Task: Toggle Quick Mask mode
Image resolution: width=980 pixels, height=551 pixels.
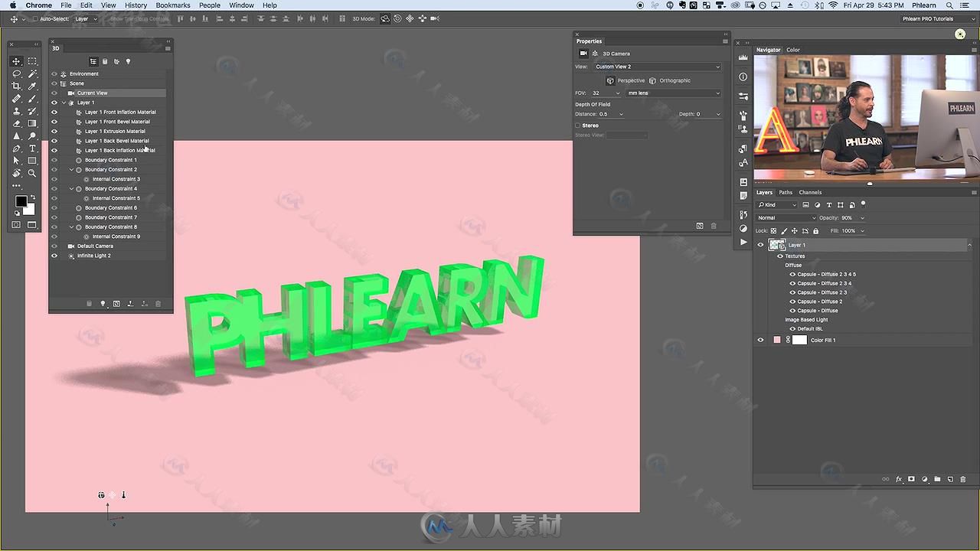Action: (x=16, y=225)
